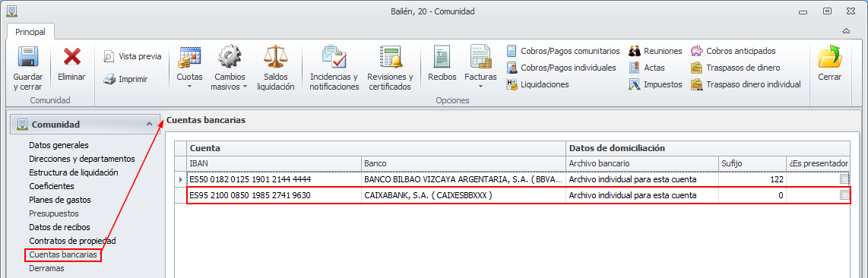Image resolution: width=868 pixels, height=278 pixels.
Task: Select the Principal ribbon tab
Action: click(x=30, y=32)
